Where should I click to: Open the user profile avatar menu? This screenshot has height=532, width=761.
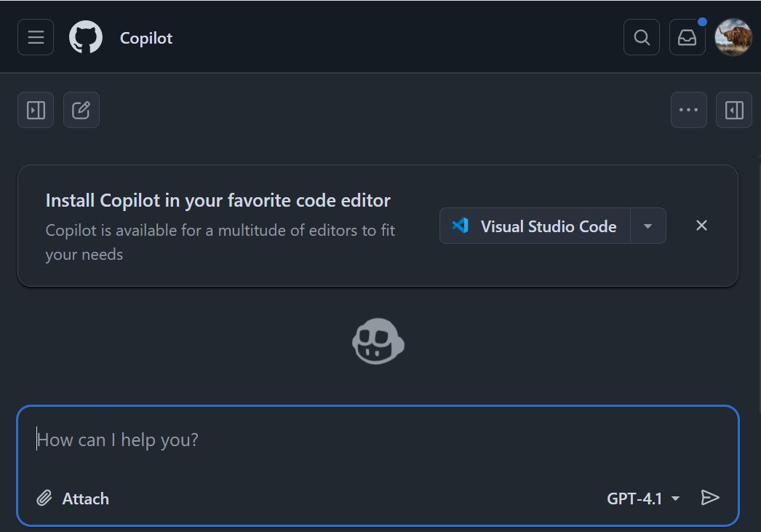(733, 37)
